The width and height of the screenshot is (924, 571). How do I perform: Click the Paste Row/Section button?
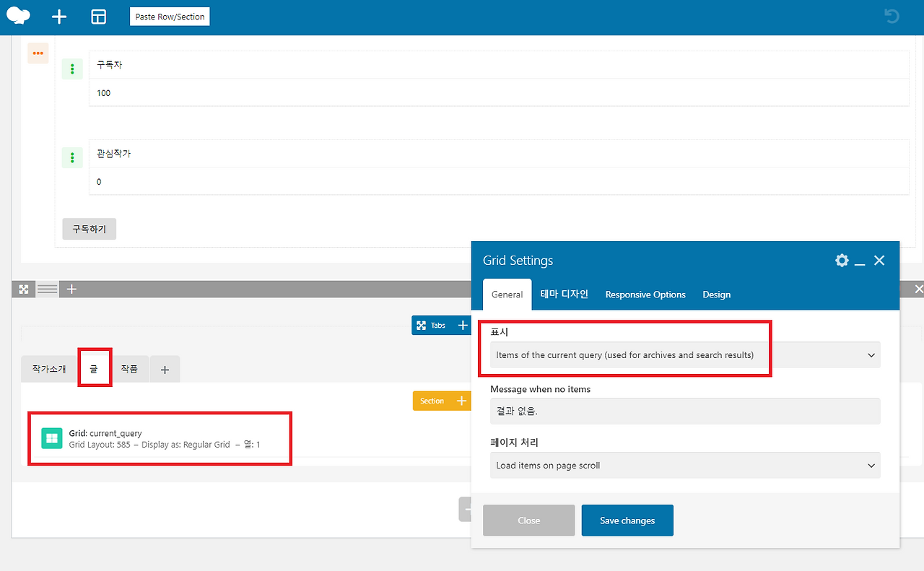pyautogui.click(x=170, y=17)
